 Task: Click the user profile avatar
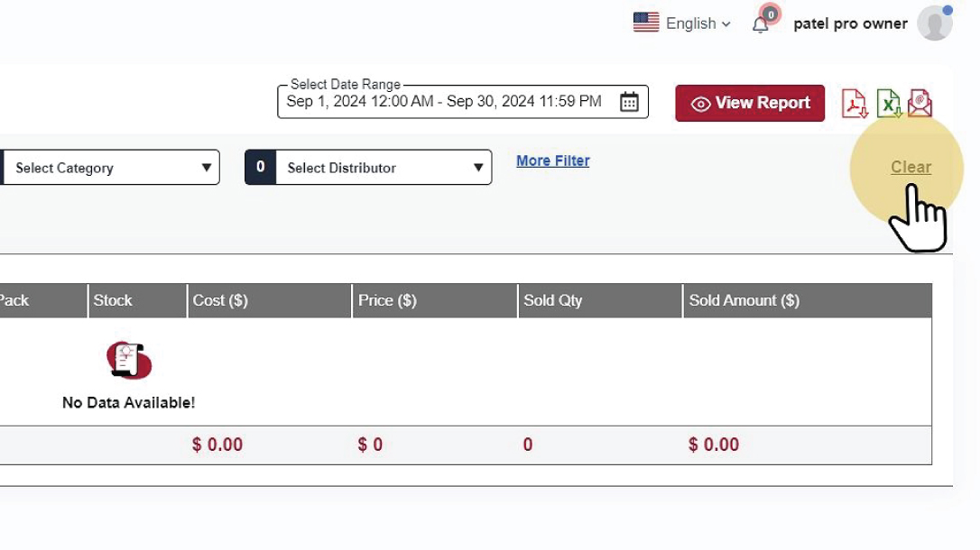934,23
